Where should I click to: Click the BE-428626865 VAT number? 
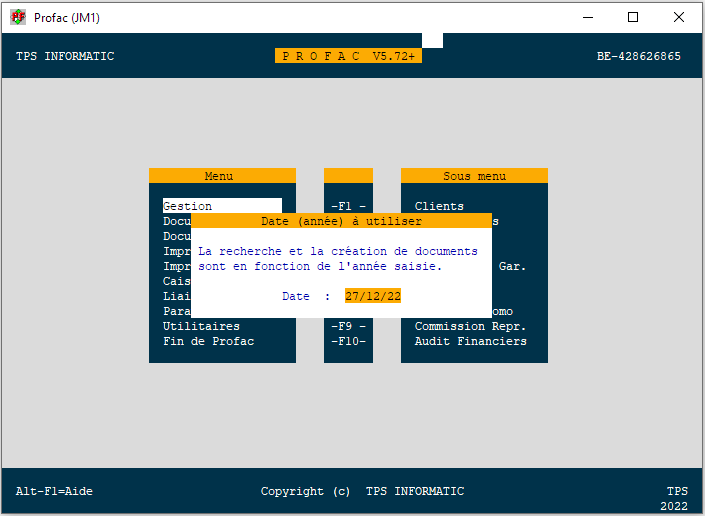[638, 56]
